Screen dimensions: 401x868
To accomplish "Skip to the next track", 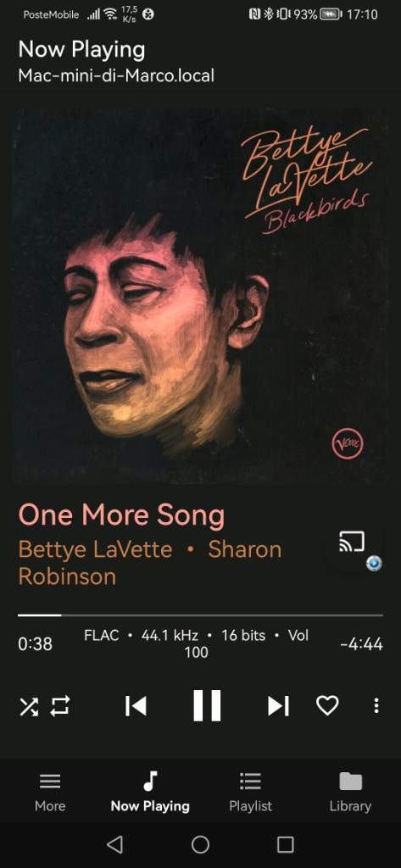I will [x=278, y=706].
